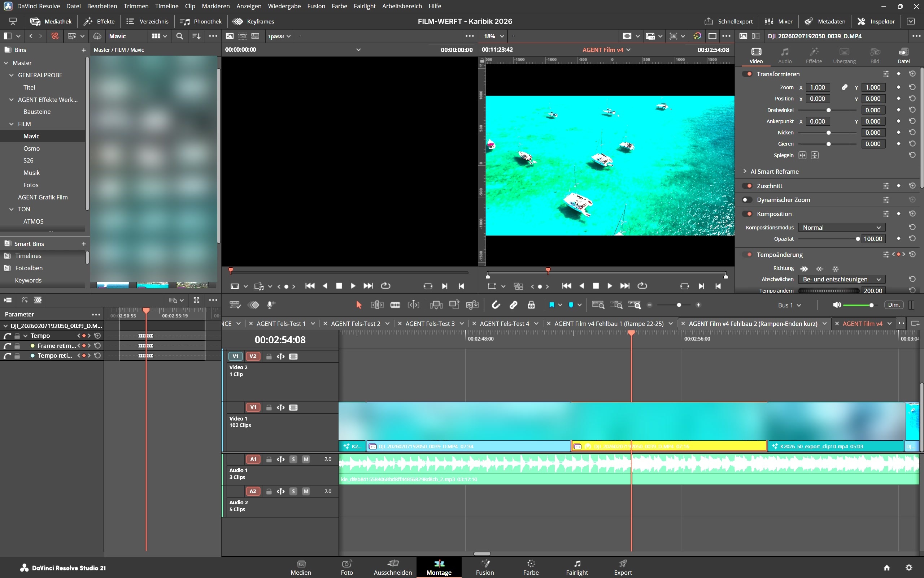Activate the blade edit tool

click(x=395, y=305)
